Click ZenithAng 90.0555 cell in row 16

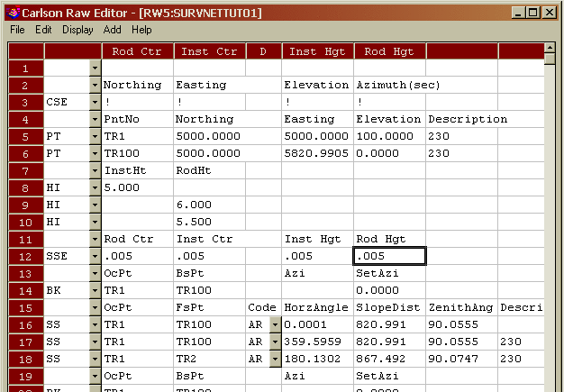[462, 324]
